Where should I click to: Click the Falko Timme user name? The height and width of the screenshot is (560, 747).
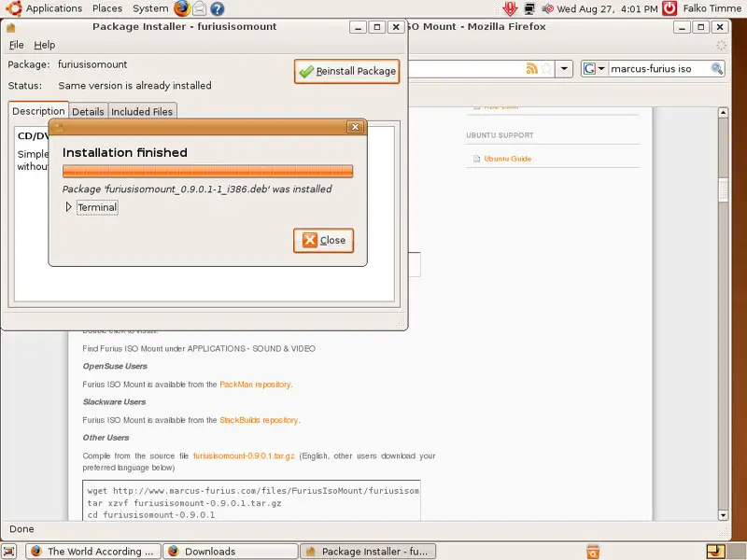coord(712,8)
